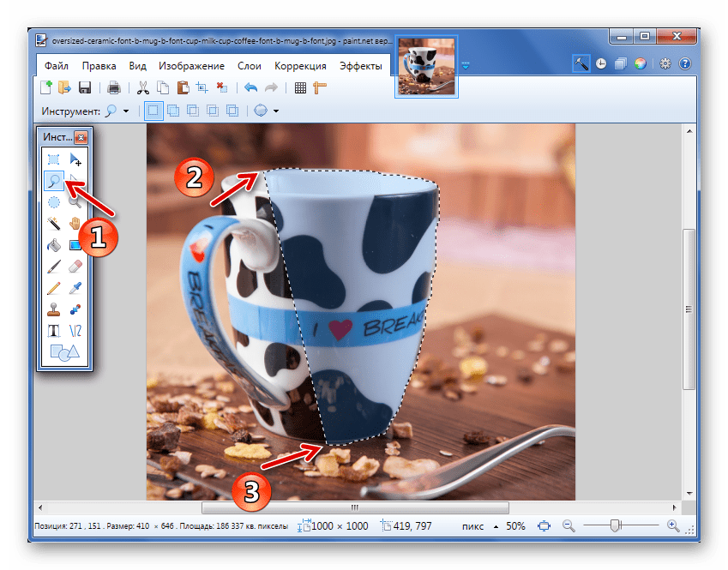
Task: Click the Undo arrow in toolbar
Action: pyautogui.click(x=250, y=87)
